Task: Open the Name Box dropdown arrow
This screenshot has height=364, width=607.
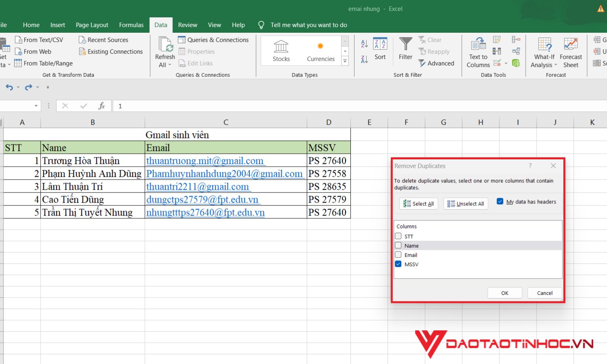Action: point(36,106)
